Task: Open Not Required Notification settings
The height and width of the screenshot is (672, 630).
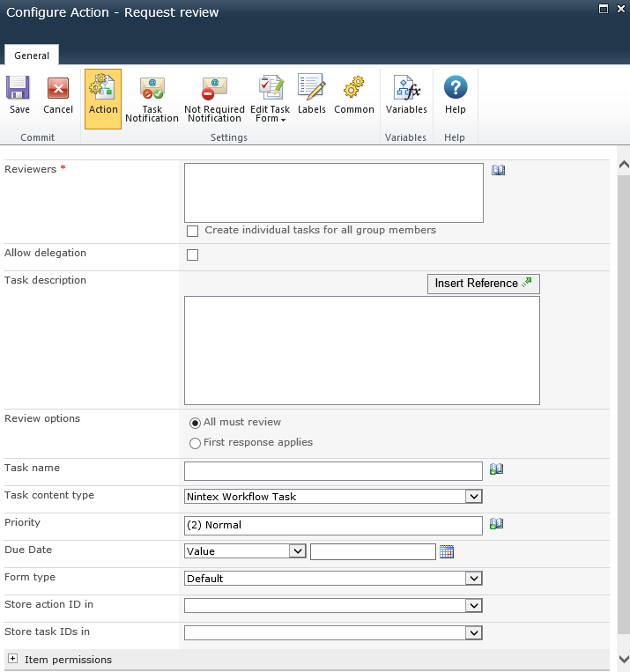Action: 214,99
